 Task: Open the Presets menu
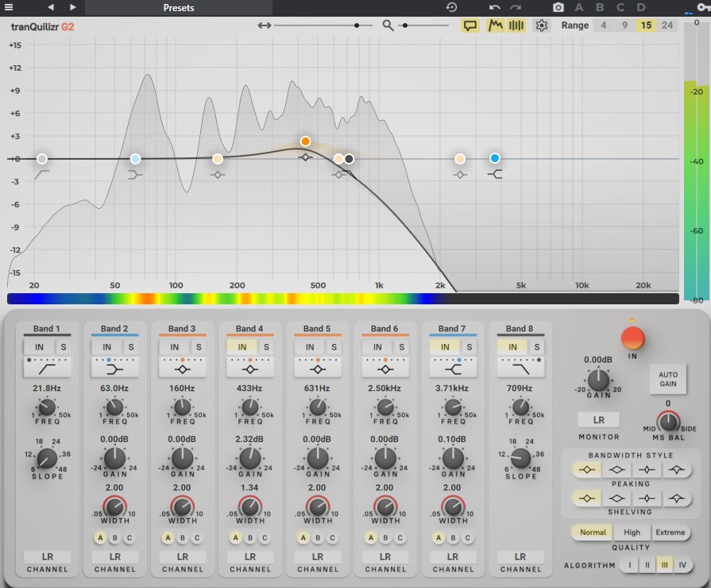click(179, 8)
